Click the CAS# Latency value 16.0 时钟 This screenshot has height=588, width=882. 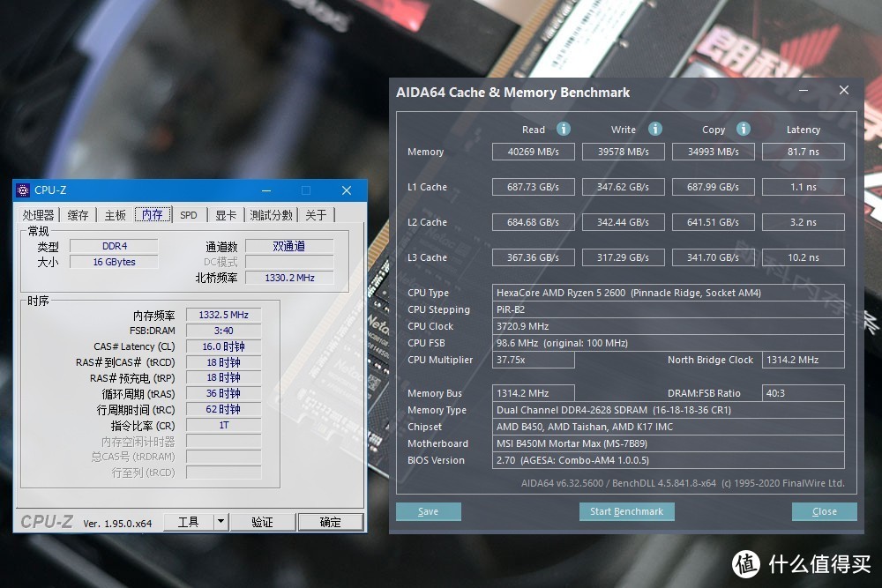pos(223,346)
